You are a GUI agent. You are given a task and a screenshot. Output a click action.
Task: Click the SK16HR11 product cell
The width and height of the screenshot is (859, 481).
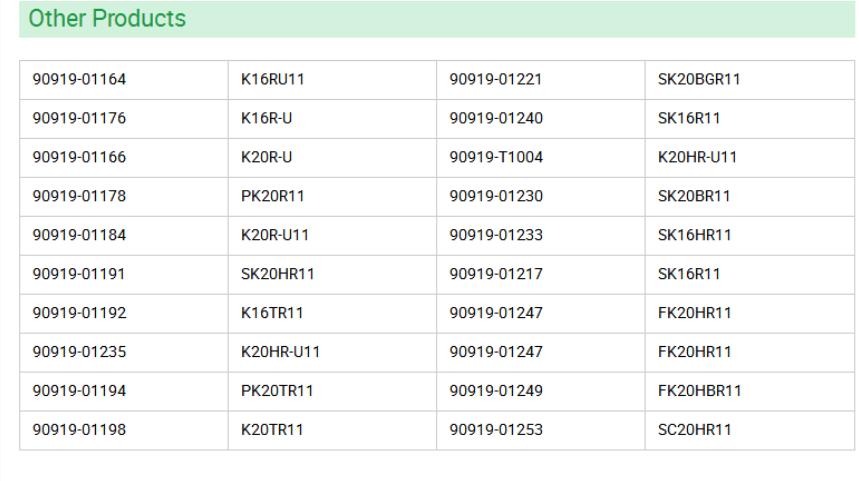(694, 236)
